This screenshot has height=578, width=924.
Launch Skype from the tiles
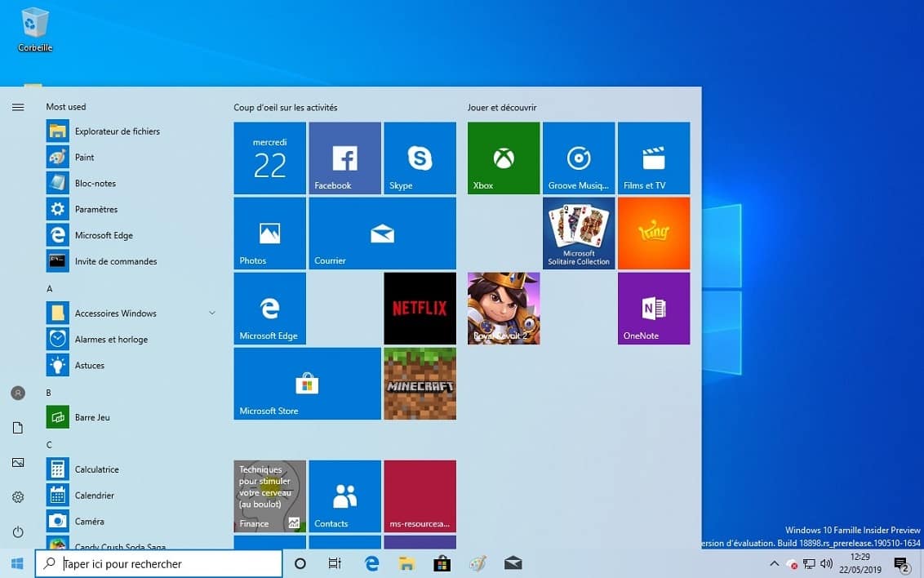(x=420, y=158)
